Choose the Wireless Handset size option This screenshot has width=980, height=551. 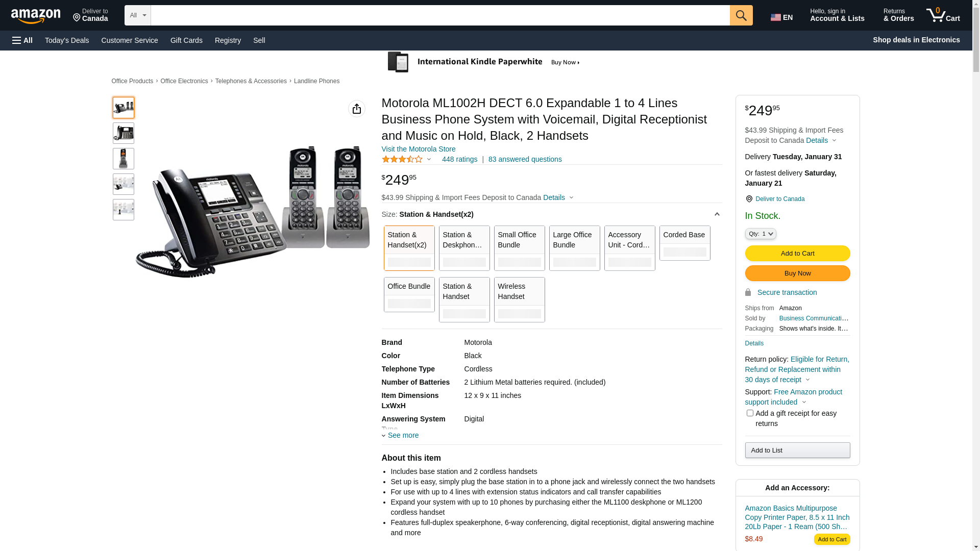tap(519, 299)
